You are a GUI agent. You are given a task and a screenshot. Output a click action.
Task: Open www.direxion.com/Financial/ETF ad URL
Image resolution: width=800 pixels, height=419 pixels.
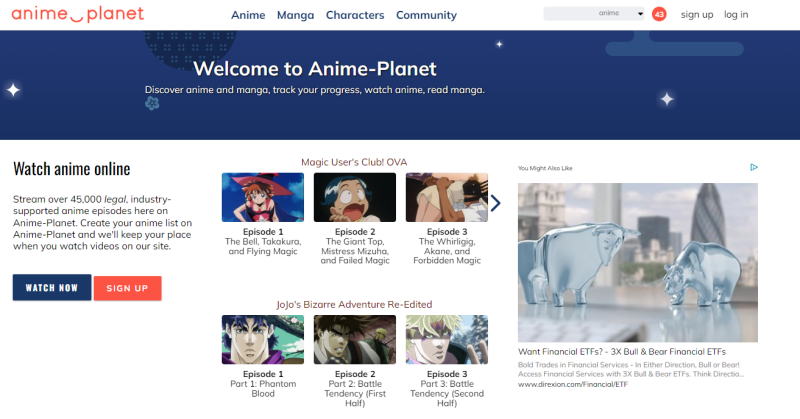[573, 384]
